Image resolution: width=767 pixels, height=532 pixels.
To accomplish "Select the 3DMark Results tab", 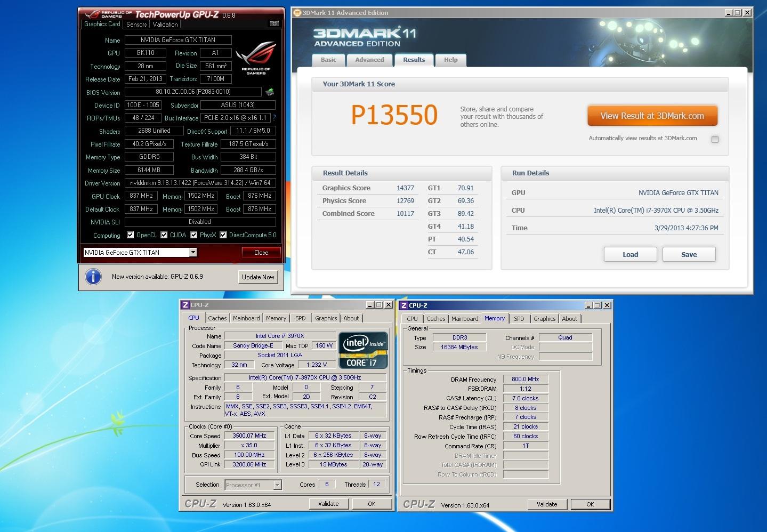I will point(414,60).
